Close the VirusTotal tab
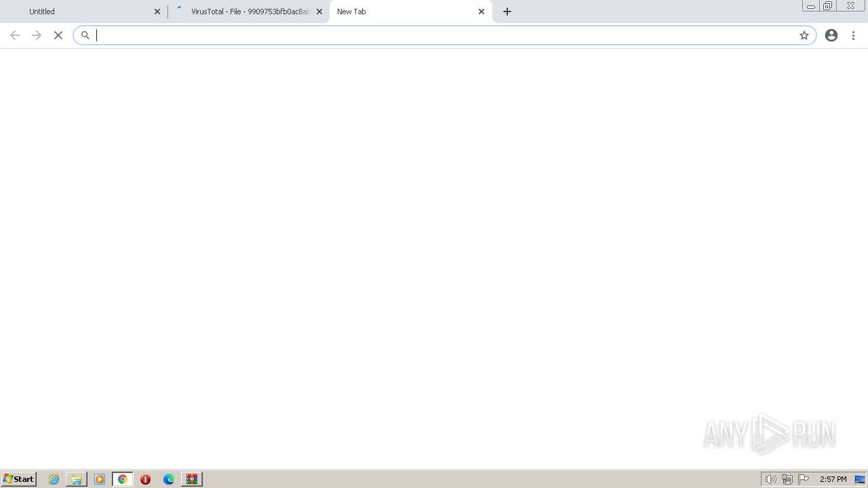Viewport: 868px width, 488px height. (319, 12)
